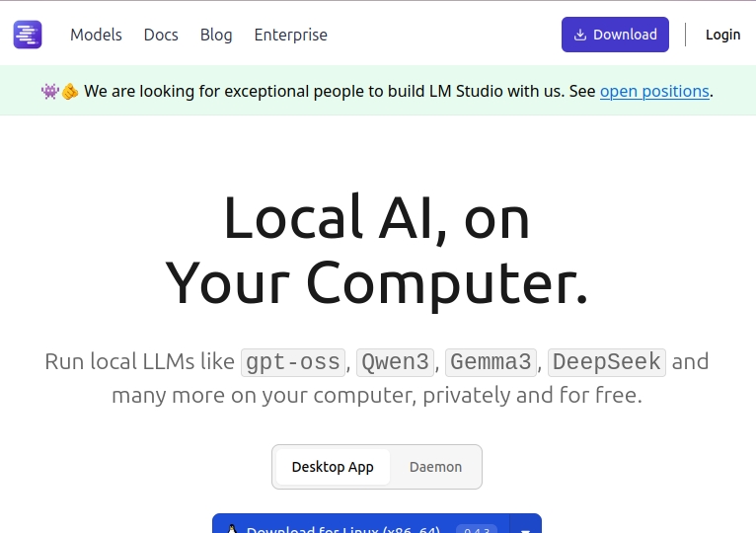Click the download arrow icon in header

[x=580, y=35]
